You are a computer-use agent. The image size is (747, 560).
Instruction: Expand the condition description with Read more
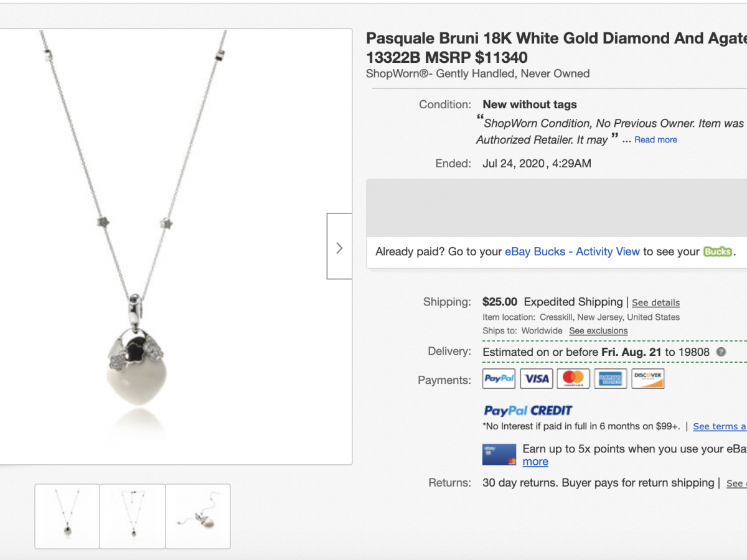point(655,139)
